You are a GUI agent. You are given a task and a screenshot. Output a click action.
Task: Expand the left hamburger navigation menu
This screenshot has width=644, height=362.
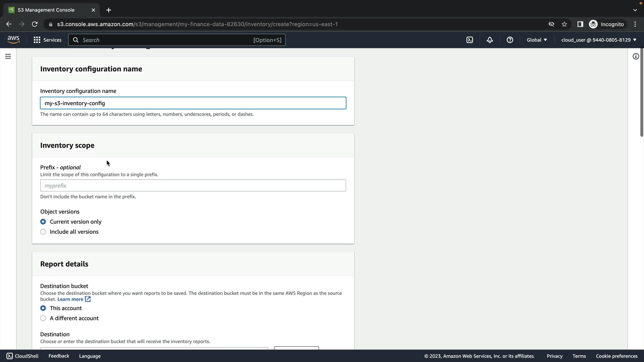pyautogui.click(x=8, y=56)
